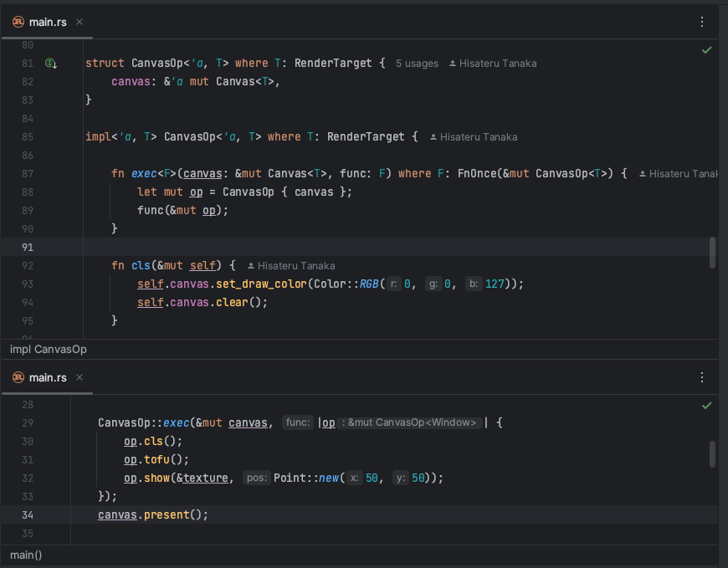
Task: Click the '&mut CanvasOp<Window>' type hint
Action: (409, 422)
